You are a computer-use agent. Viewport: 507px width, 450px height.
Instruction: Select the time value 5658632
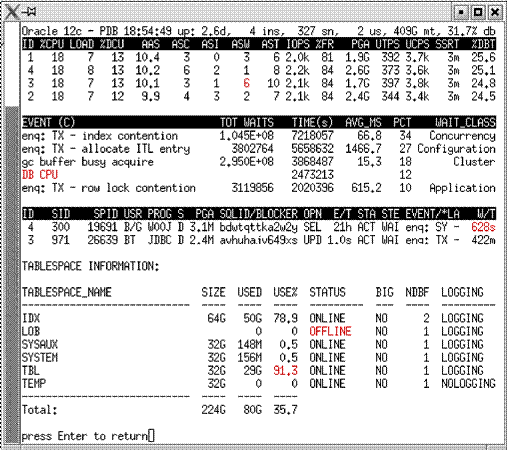point(312,149)
